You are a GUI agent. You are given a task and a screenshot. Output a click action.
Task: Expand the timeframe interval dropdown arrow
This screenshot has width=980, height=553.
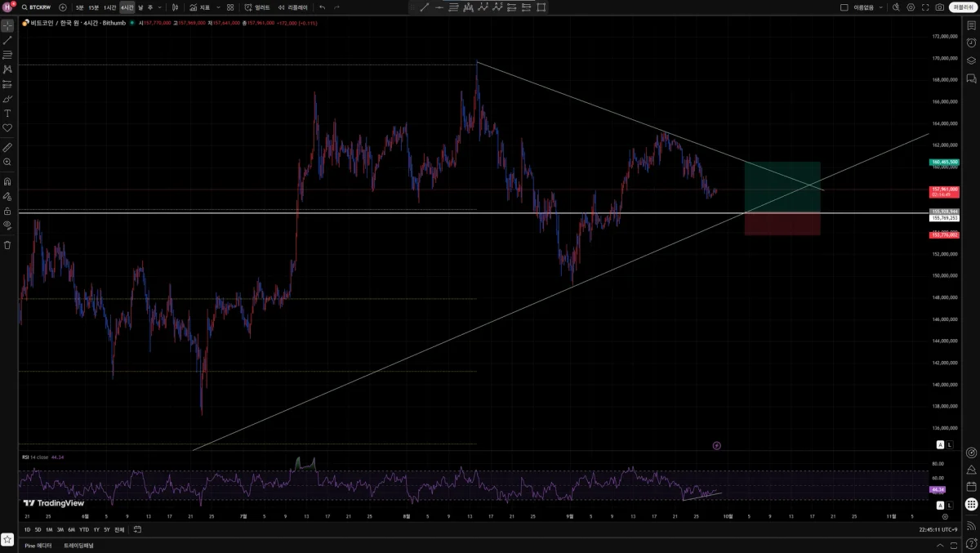coord(159,7)
